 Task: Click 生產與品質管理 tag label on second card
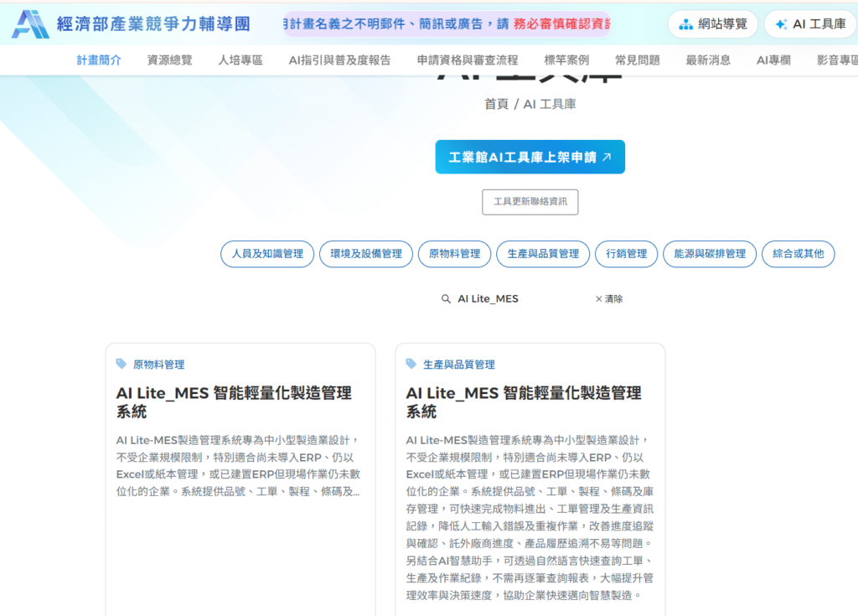(459, 364)
